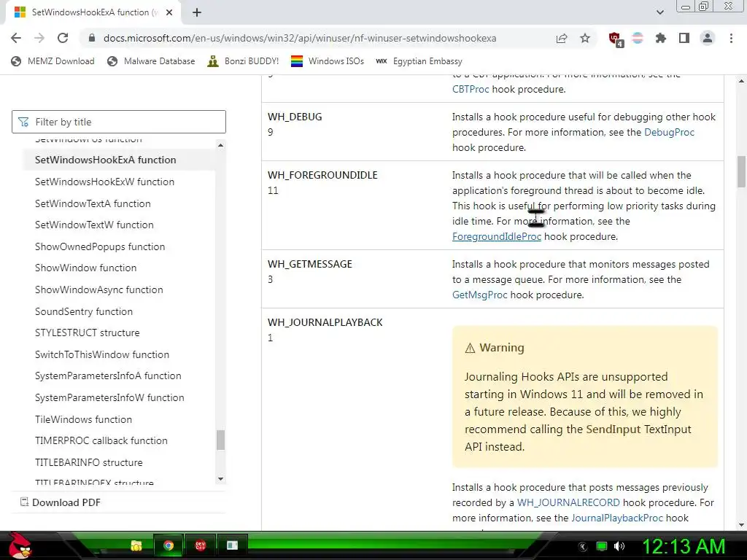The height and width of the screenshot is (560, 747).
Task: Open Egyptian Embassy bookmark
Action: pyautogui.click(x=419, y=61)
